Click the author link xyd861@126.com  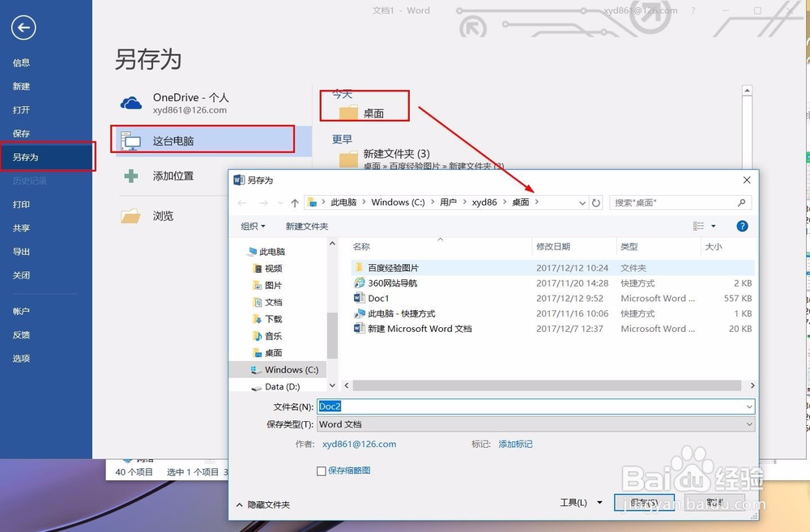point(359,444)
